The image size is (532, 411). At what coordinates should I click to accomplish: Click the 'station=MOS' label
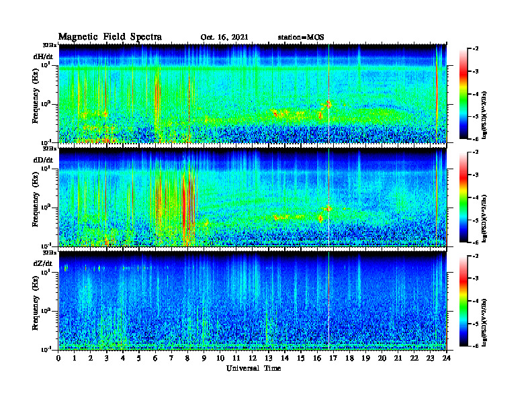tap(301, 38)
